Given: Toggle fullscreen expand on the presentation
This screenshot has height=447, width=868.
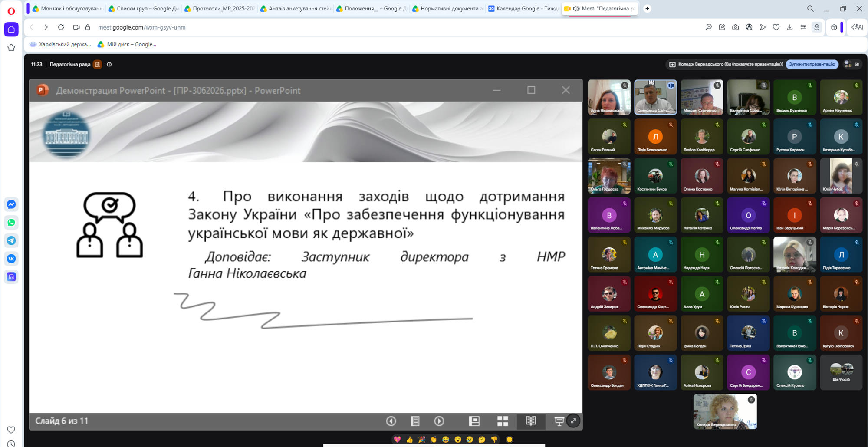Looking at the screenshot, I should coord(573,421).
